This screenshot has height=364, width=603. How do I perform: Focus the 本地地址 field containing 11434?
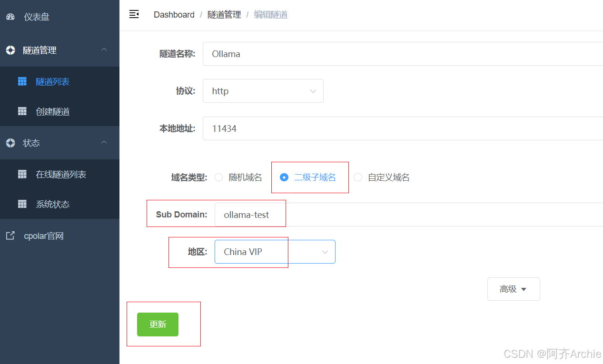click(x=403, y=128)
